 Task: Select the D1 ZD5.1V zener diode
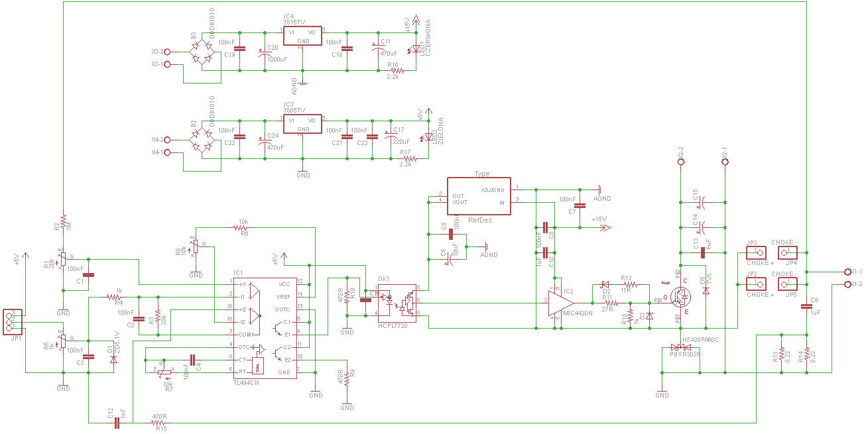(x=113, y=358)
